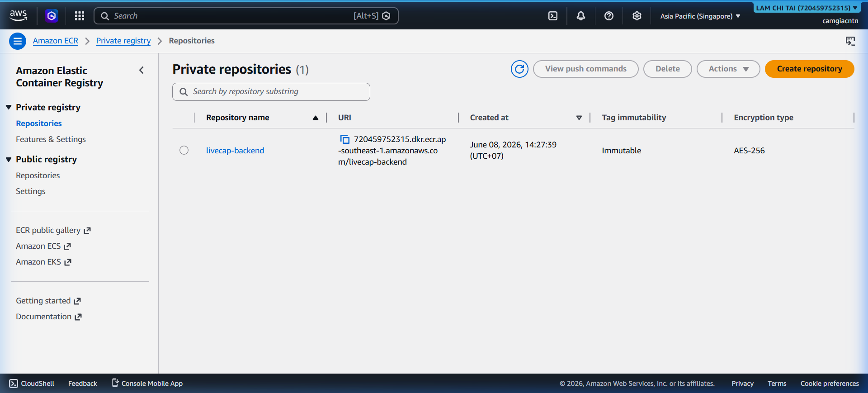Select the livecap-backend radio button

[x=184, y=150]
